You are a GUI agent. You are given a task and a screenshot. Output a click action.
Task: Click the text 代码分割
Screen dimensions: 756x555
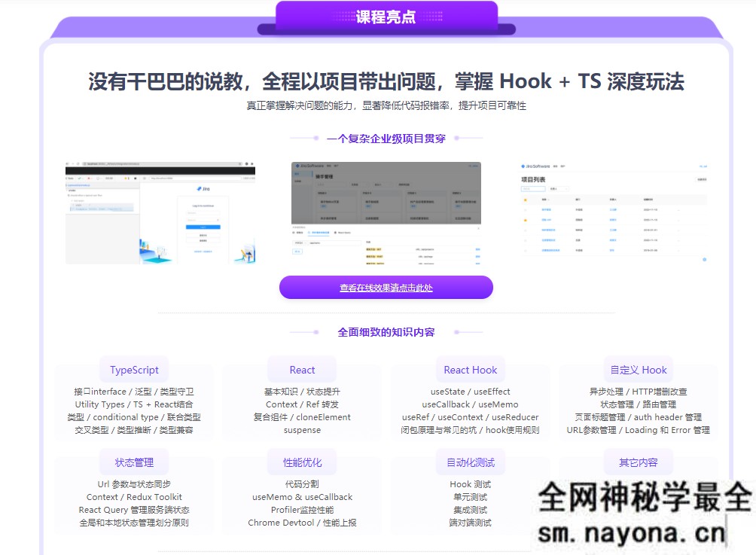click(x=302, y=484)
